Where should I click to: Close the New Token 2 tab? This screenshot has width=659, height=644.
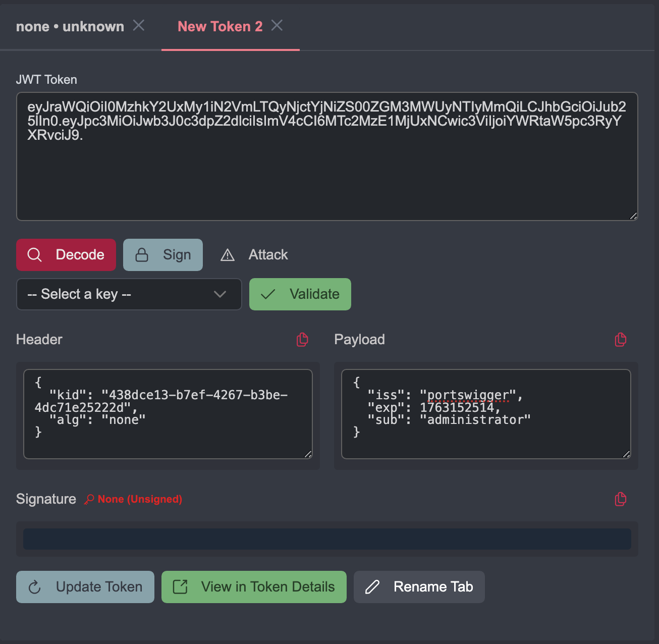(x=277, y=26)
